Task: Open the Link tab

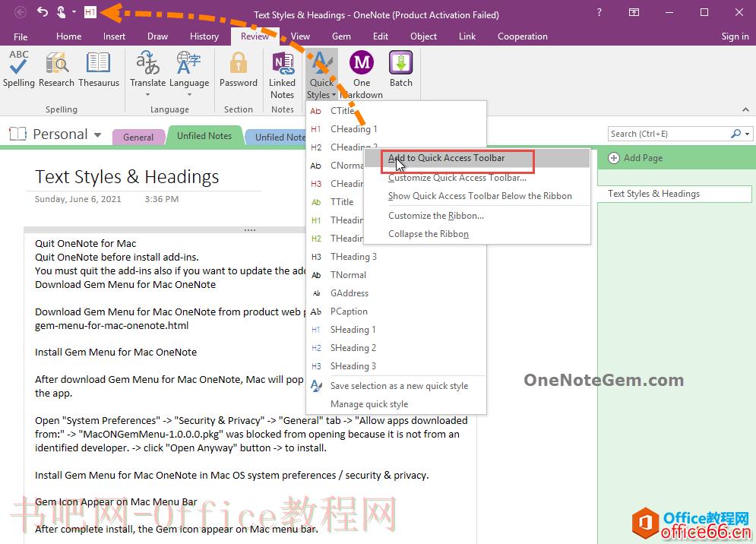Action: pos(467,36)
